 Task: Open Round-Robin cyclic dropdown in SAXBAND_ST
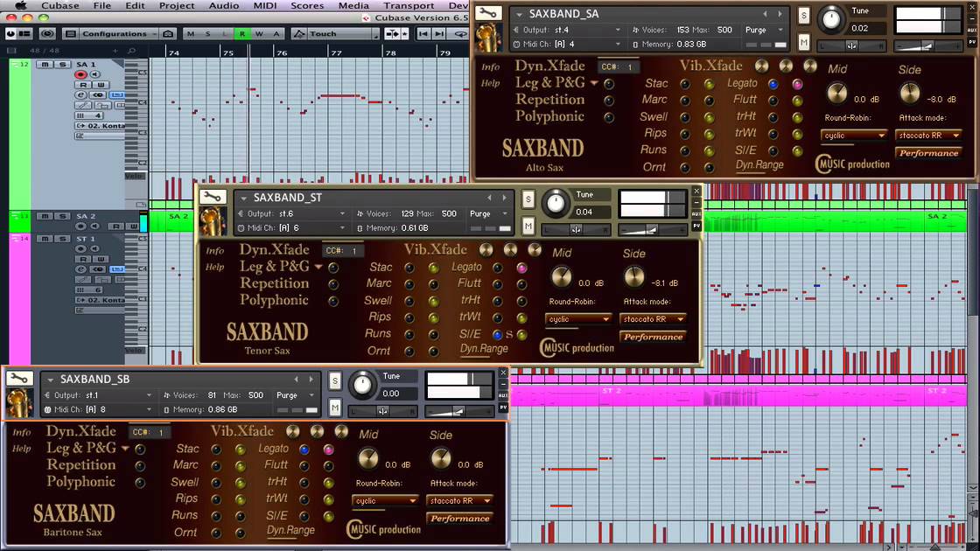click(x=578, y=318)
